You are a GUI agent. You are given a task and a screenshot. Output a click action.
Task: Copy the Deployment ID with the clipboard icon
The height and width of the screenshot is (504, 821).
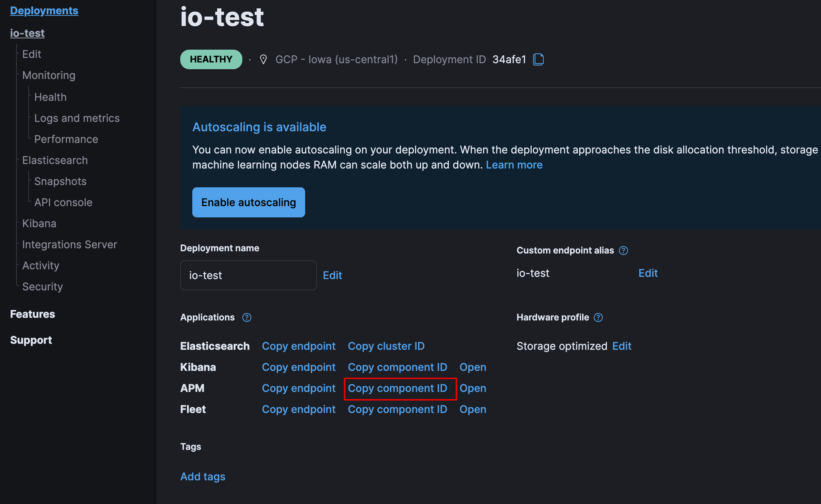[x=538, y=59]
